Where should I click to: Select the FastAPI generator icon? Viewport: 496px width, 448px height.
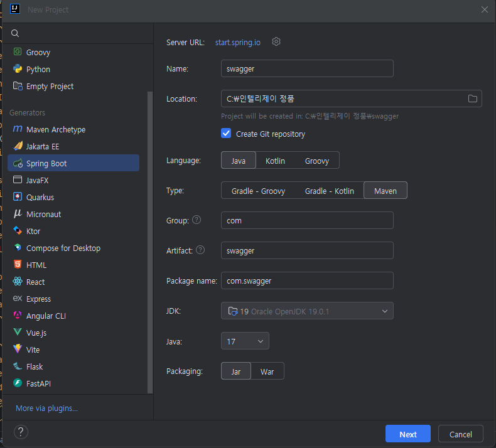[x=18, y=383]
